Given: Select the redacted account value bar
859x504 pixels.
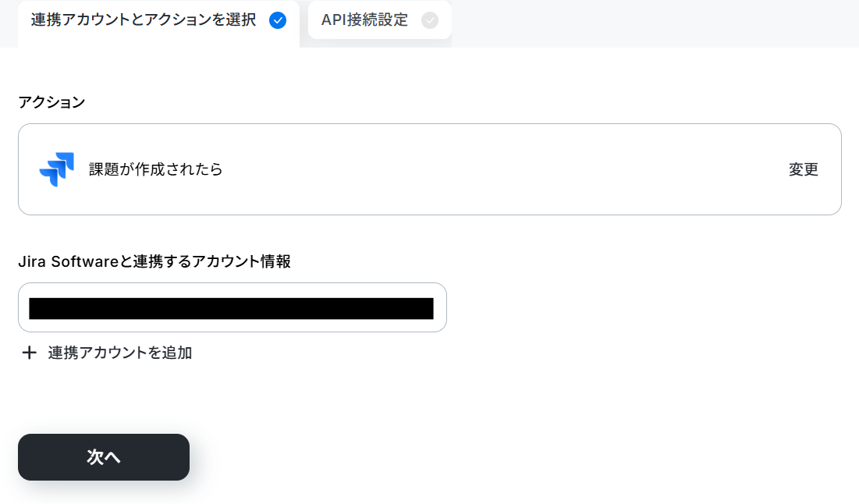Looking at the screenshot, I should point(231,308).
